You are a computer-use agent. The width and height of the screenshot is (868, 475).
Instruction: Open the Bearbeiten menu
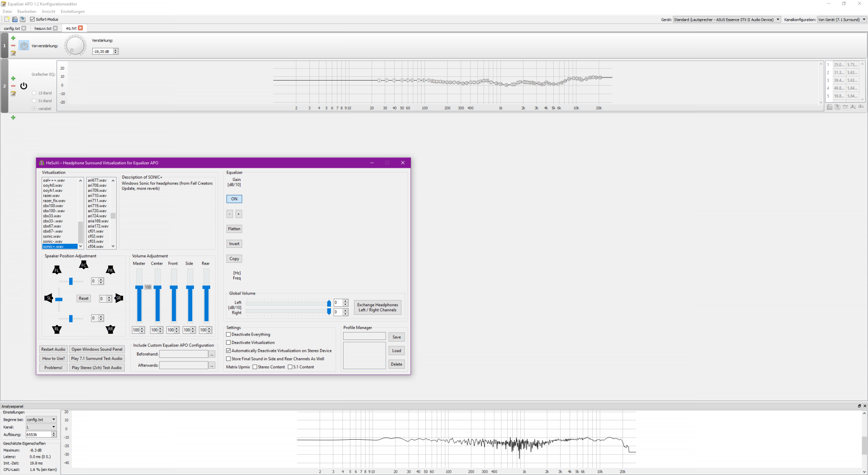pyautogui.click(x=27, y=12)
